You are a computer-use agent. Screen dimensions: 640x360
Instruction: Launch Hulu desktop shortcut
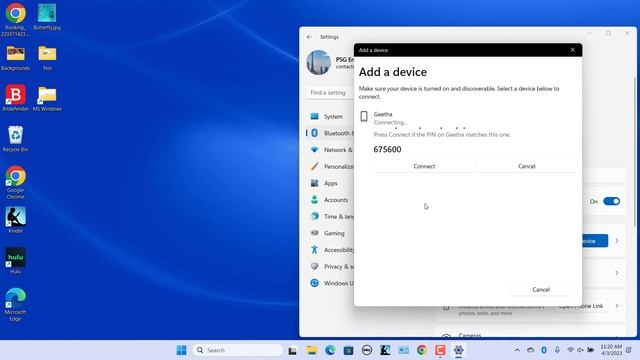(x=16, y=260)
